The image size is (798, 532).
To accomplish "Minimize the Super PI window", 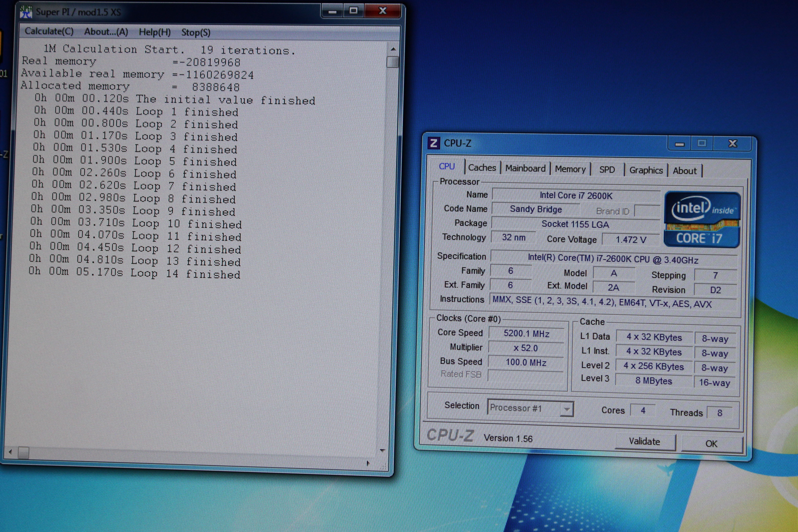I will (332, 12).
